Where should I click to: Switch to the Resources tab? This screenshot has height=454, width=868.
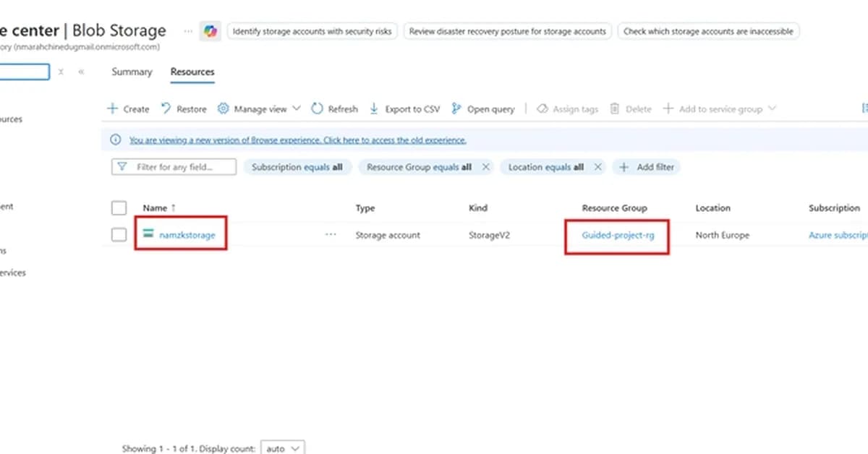point(192,72)
